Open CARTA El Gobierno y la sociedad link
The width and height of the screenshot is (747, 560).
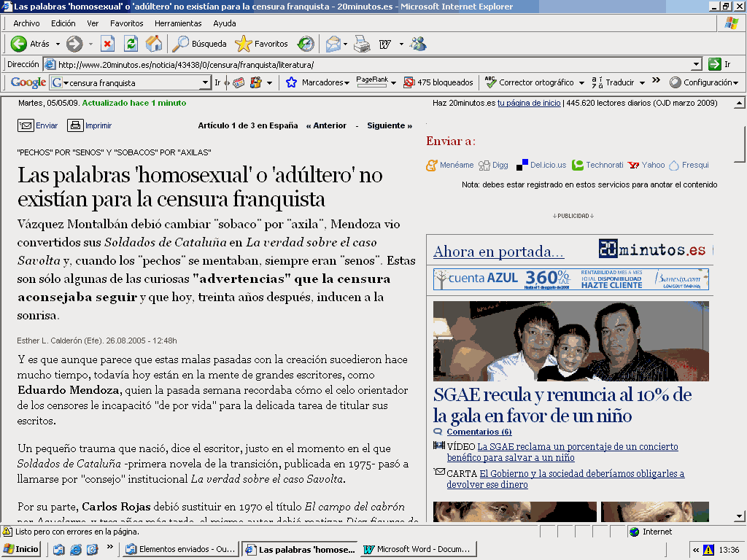(565, 479)
